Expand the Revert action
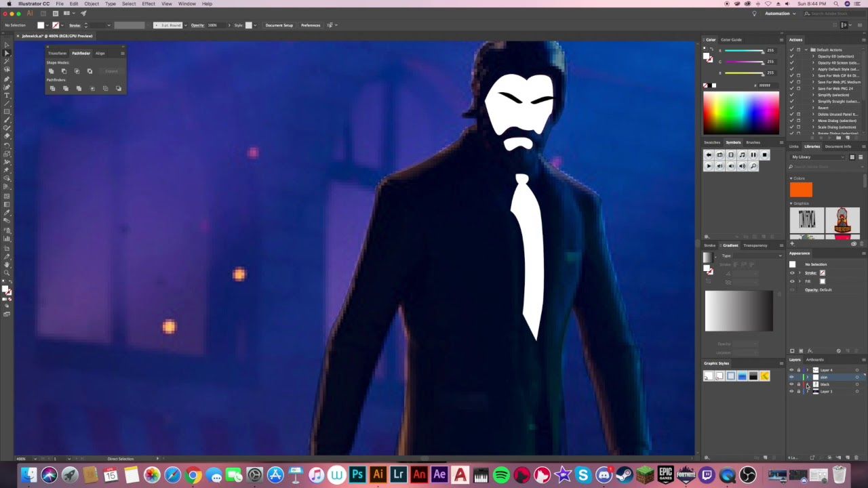Image resolution: width=868 pixels, height=488 pixels. 813,108
